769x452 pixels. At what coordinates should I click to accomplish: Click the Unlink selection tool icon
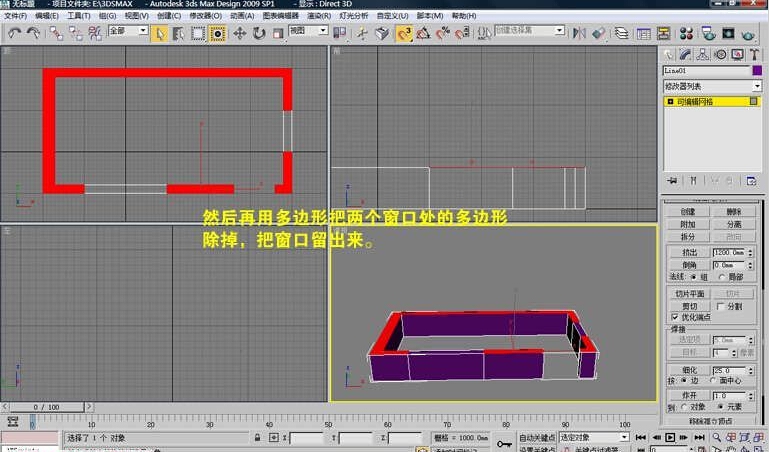point(76,33)
